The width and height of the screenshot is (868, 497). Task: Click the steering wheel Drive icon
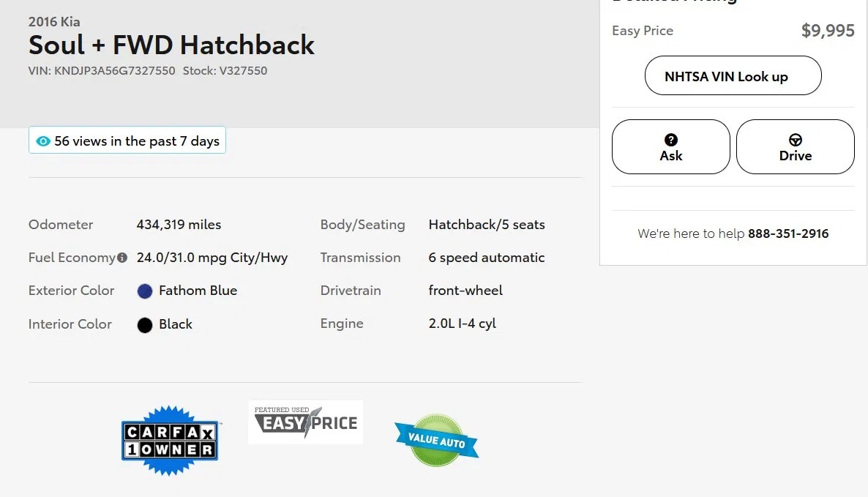point(796,140)
